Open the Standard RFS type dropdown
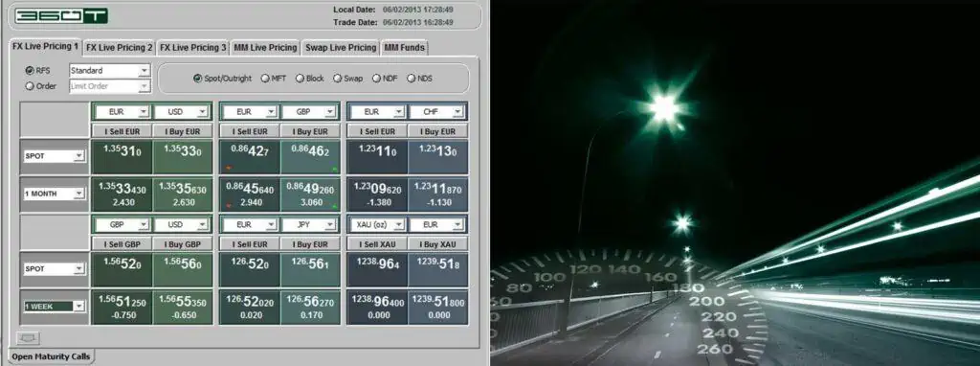Image resolution: width=980 pixels, height=366 pixels. pyautogui.click(x=109, y=71)
